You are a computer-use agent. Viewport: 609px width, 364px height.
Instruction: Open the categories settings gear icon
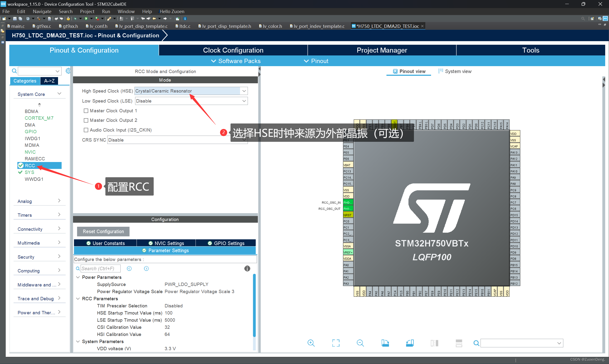point(68,71)
